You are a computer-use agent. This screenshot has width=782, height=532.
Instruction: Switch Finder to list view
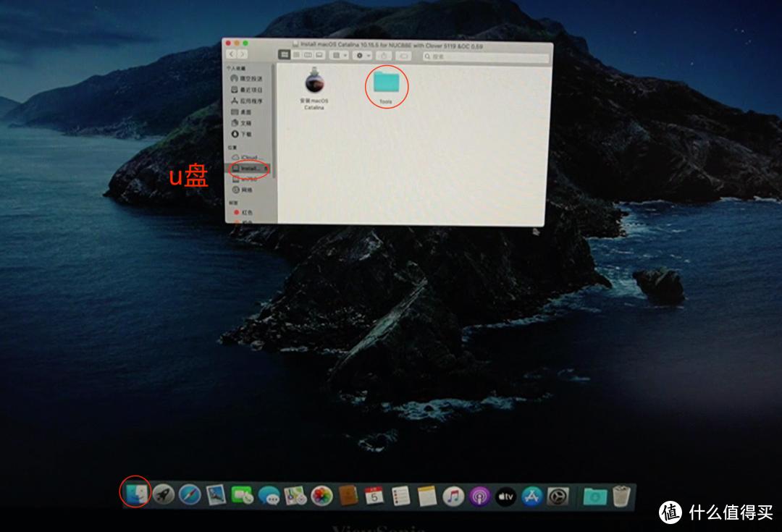tap(296, 55)
